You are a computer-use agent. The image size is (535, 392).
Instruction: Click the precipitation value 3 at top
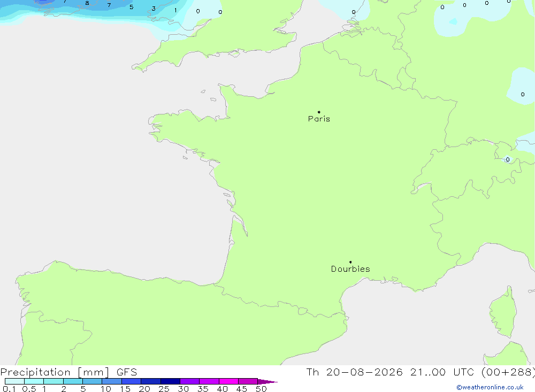point(154,9)
